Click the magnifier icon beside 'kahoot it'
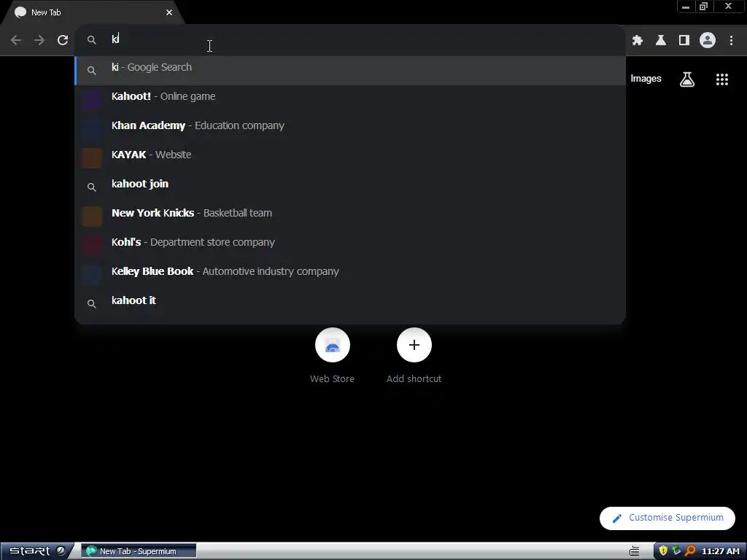This screenshot has width=747, height=560. pos(91,304)
